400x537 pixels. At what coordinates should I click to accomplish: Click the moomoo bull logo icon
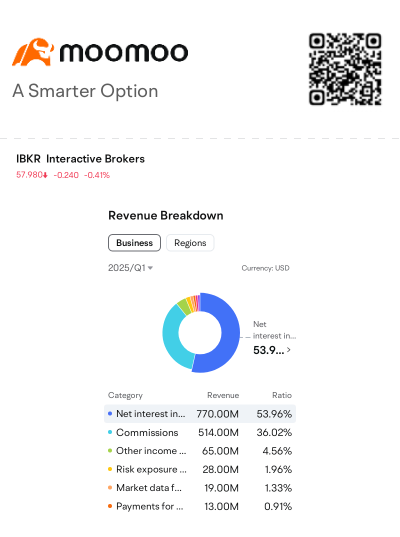[33, 52]
